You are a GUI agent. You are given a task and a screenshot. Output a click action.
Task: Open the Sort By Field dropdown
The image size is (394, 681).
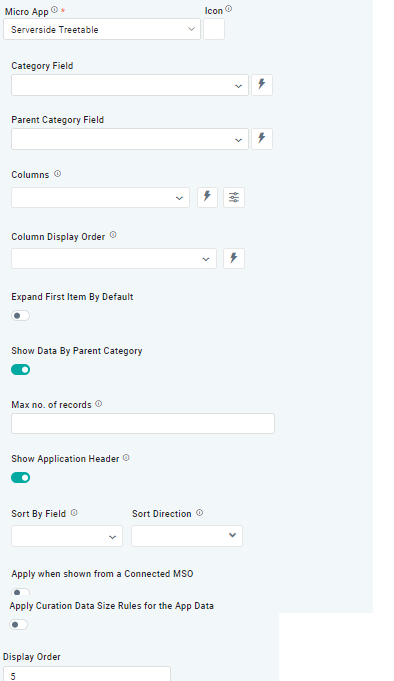coord(67,536)
